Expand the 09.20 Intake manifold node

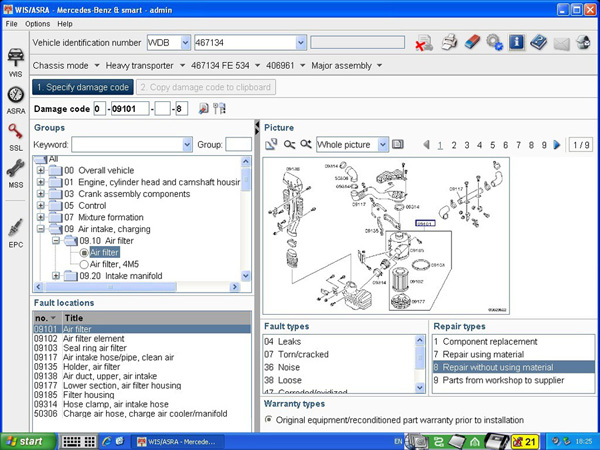coord(56,276)
